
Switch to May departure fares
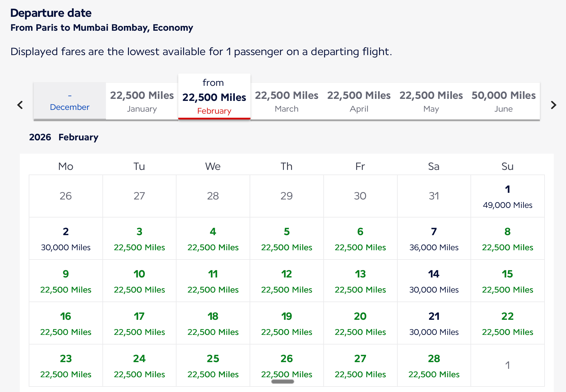[431, 101]
